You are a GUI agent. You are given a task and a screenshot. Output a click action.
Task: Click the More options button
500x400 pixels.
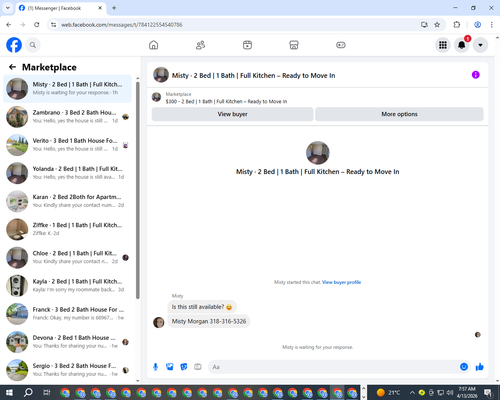coord(399,114)
